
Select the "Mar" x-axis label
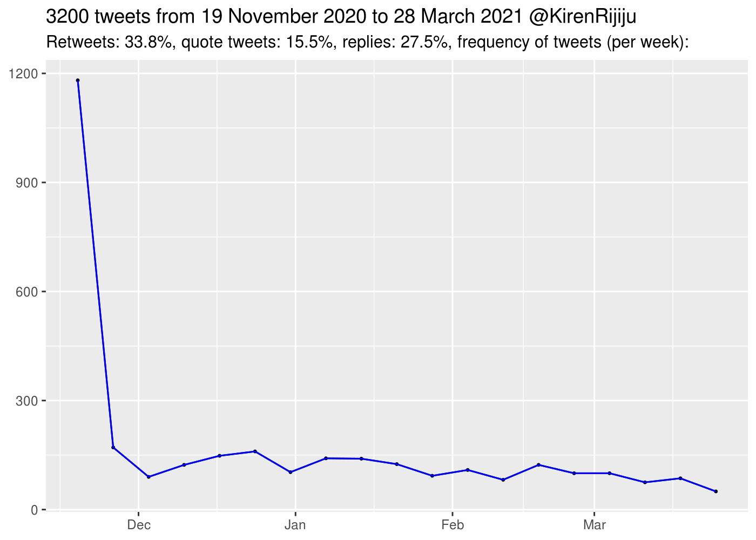click(594, 525)
